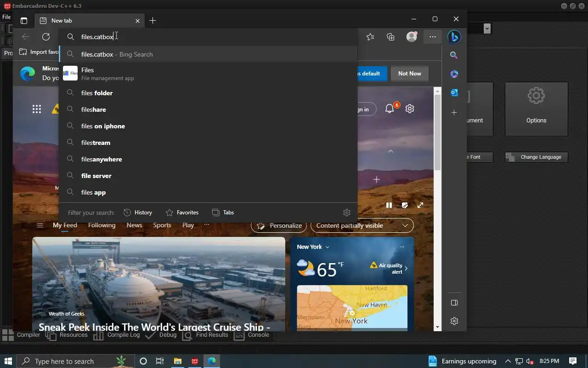
Task: Open Dev-C++ taskbar icon
Action: [x=195, y=361]
